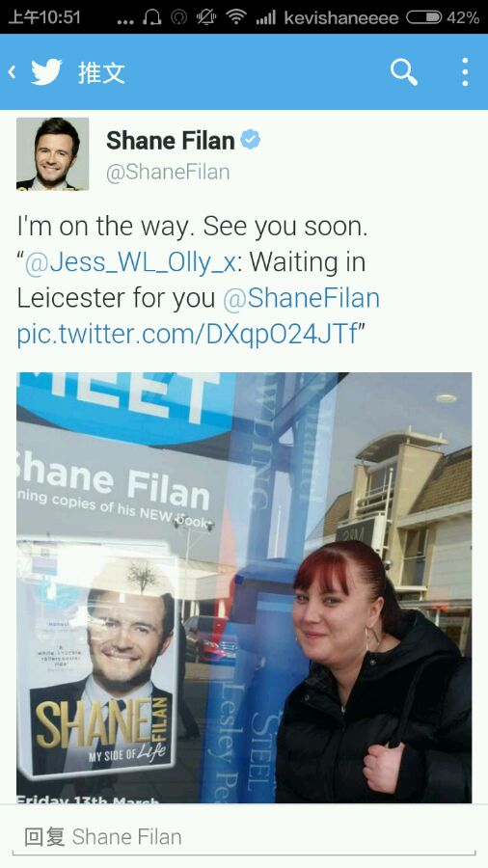Tap the 推文 title in the header
The image size is (488, 868).
point(102,72)
